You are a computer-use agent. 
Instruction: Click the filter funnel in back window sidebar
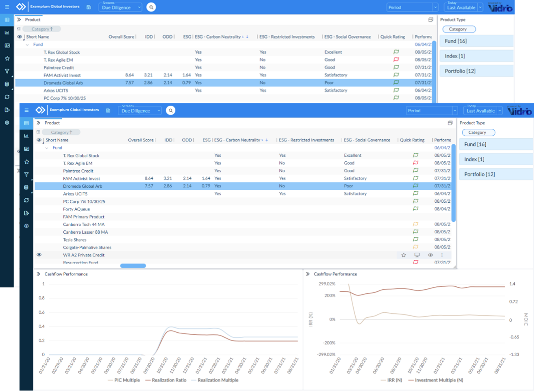pos(7,71)
